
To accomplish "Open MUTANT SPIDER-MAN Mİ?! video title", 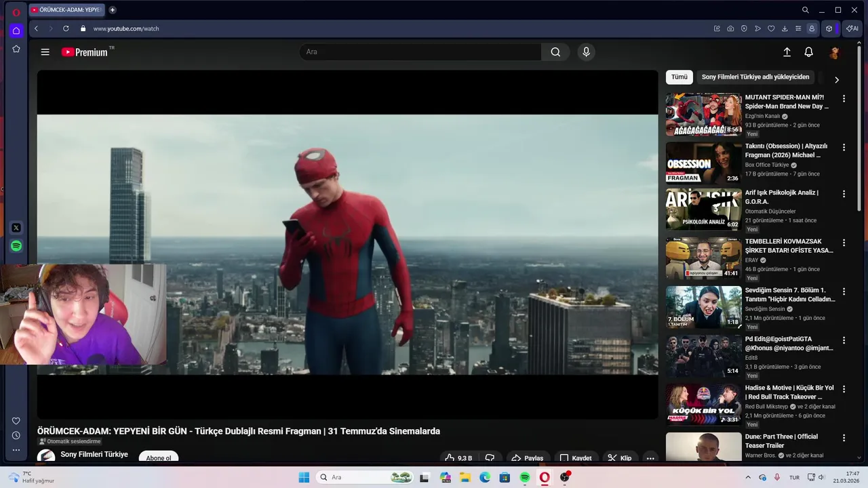I will pos(787,102).
